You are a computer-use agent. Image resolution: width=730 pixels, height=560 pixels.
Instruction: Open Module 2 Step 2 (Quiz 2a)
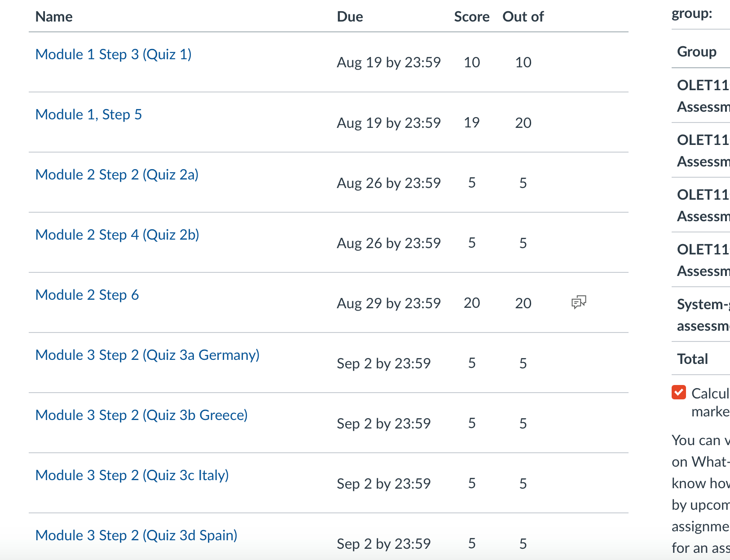point(117,175)
